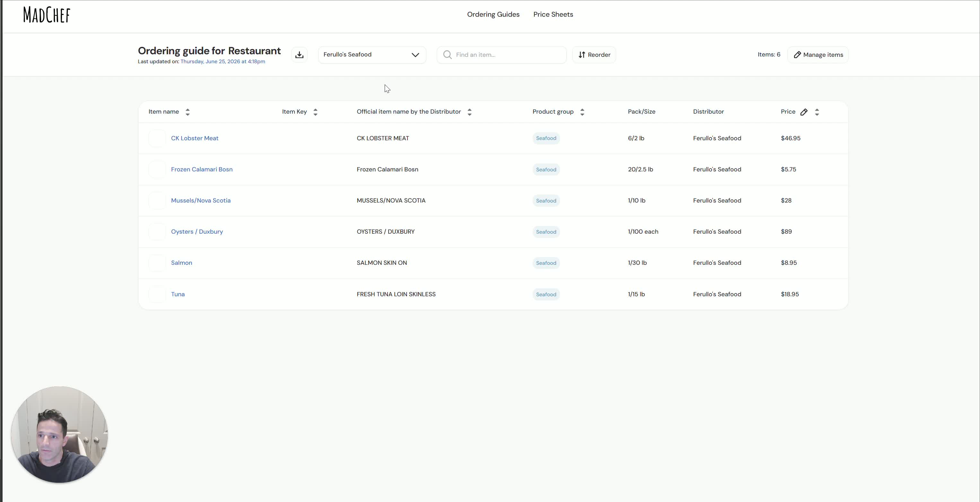Click CK Lobster Meat image placeholder

(157, 138)
